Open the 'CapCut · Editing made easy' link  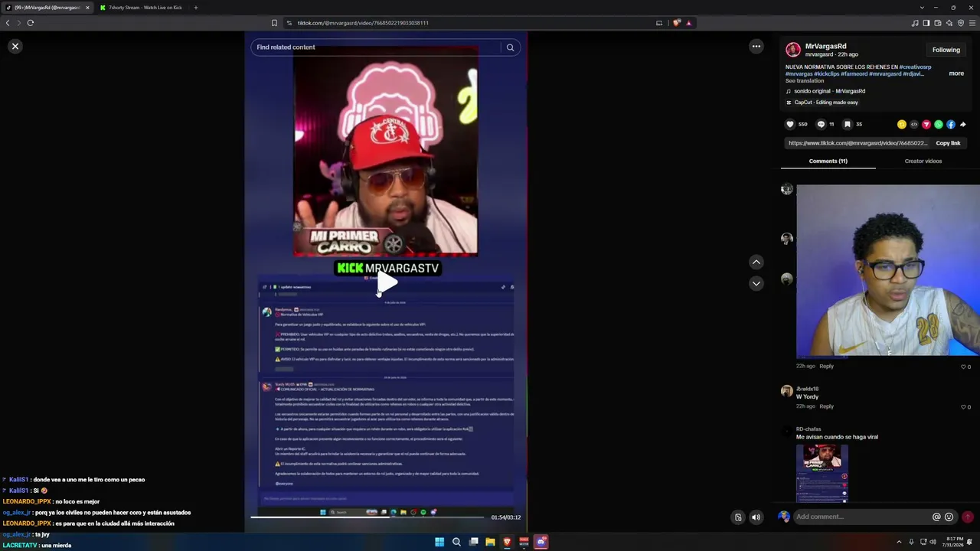click(x=822, y=103)
